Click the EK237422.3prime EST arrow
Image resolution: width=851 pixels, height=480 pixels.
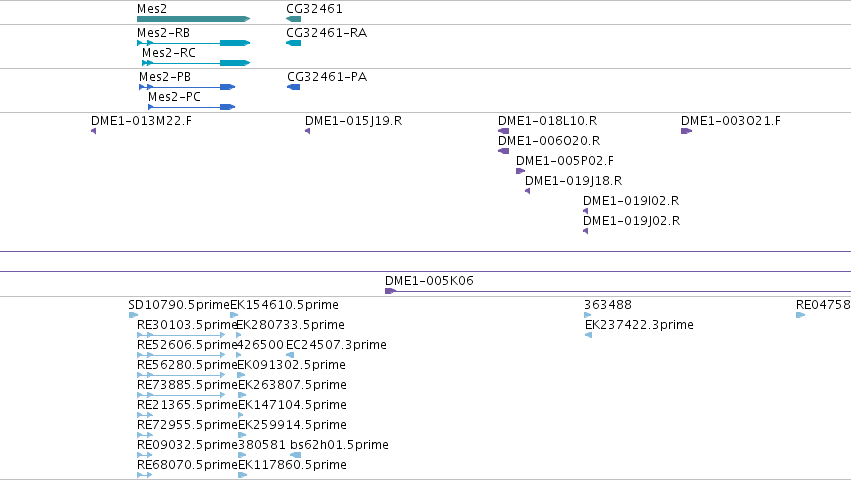[588, 335]
